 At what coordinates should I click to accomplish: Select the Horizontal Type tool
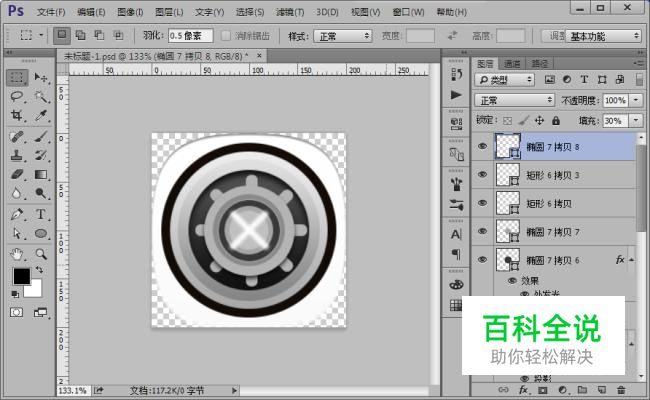tap(41, 214)
